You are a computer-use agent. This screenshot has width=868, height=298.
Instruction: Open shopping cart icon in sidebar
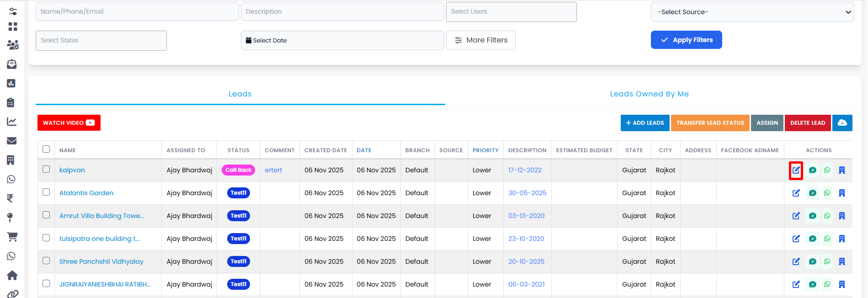[x=12, y=236]
